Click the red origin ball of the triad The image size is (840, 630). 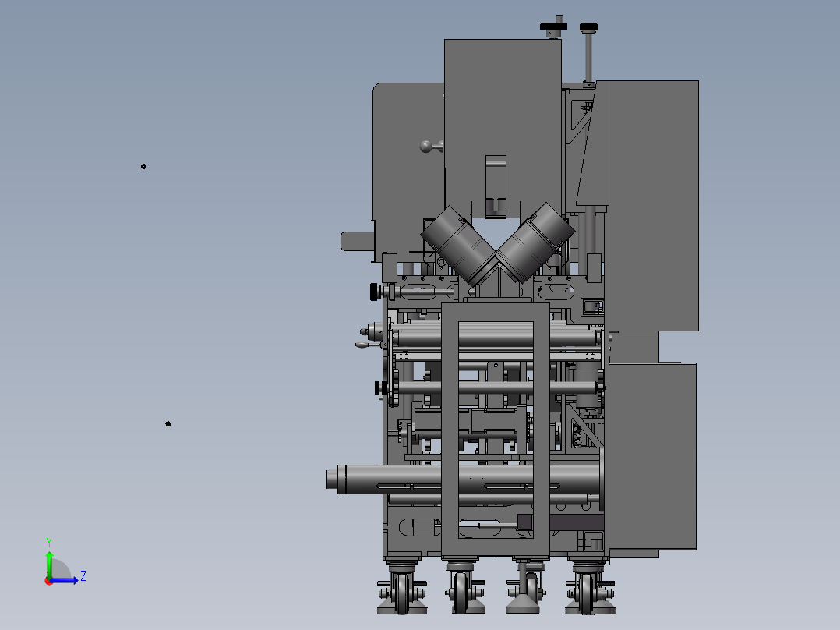[x=48, y=581]
